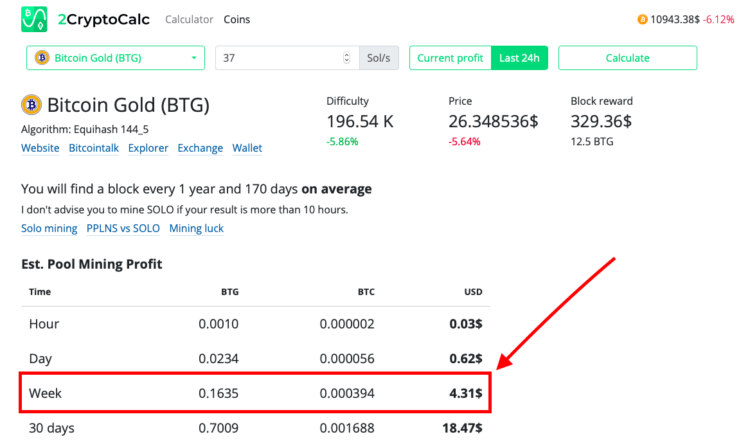Open the Website link
750x448 pixels.
pos(40,148)
